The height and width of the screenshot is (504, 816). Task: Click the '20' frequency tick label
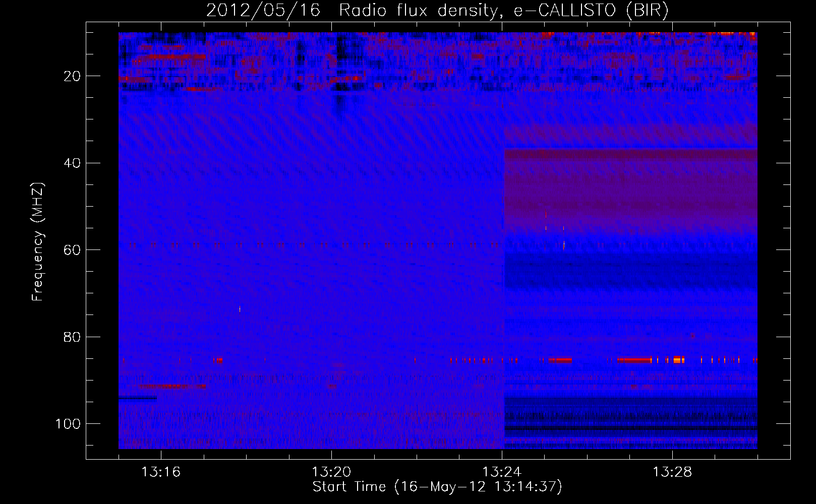tap(72, 76)
